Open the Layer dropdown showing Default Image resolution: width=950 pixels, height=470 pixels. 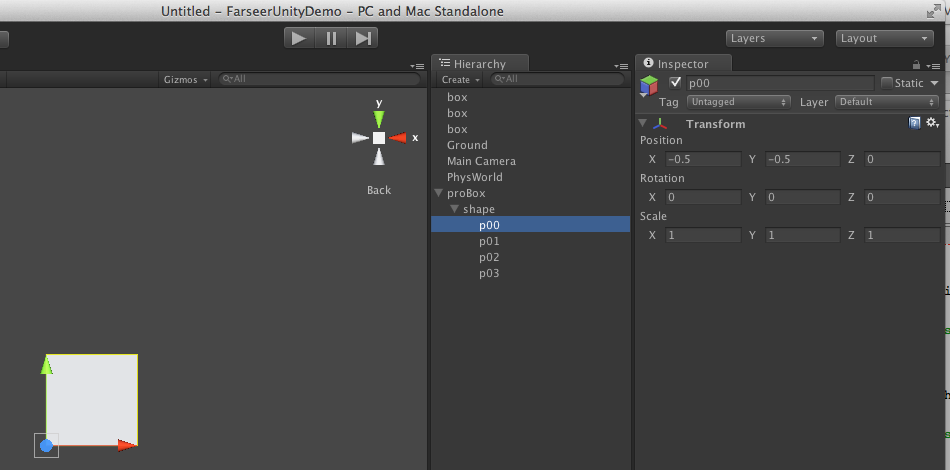[x=887, y=102]
